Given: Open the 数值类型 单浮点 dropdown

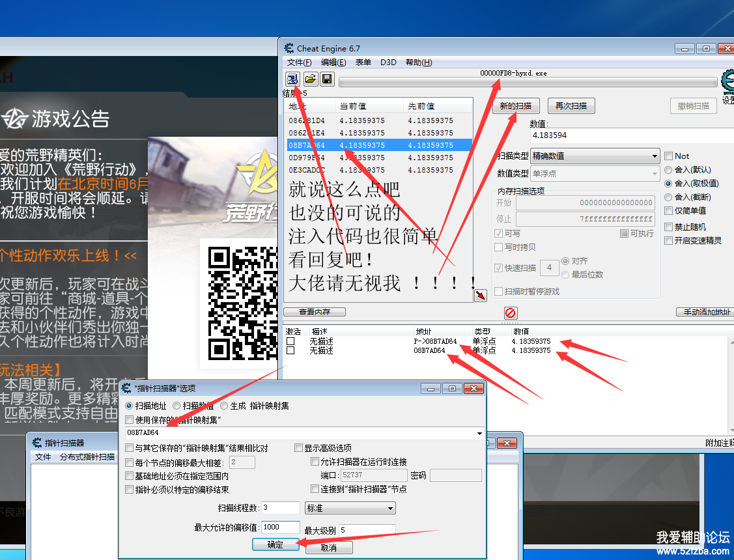Looking at the screenshot, I should click(595, 174).
